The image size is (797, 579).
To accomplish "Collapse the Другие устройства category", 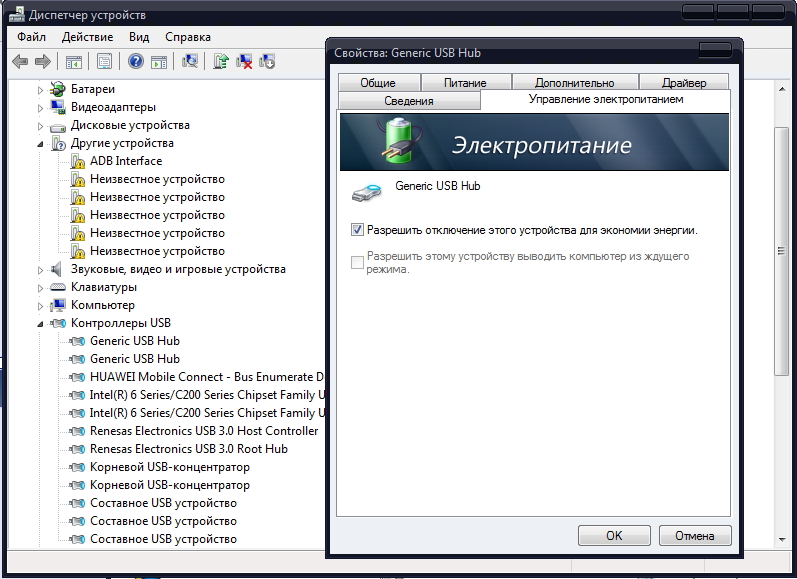I will coord(41,144).
